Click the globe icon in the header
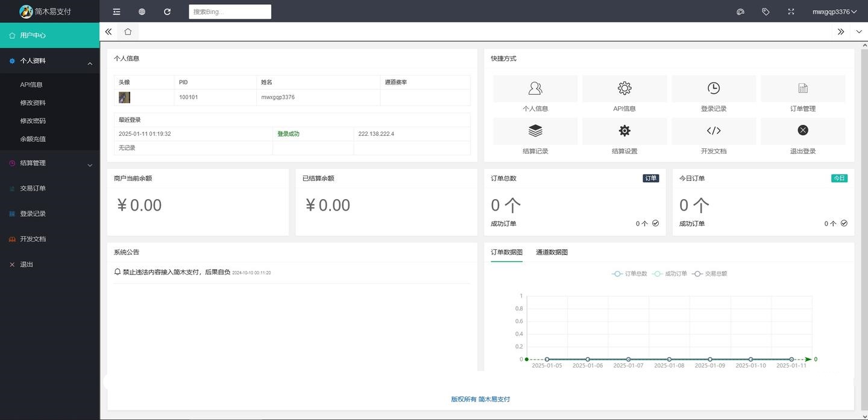Image resolution: width=868 pixels, height=420 pixels. (x=142, y=11)
